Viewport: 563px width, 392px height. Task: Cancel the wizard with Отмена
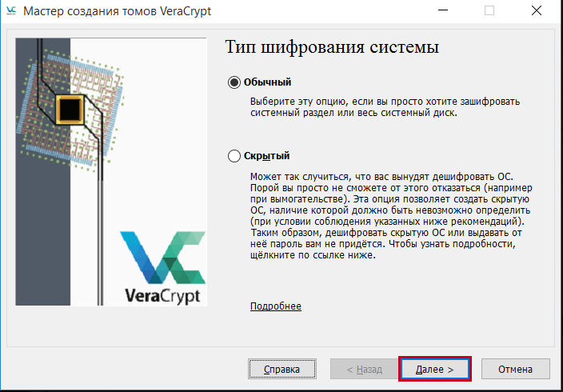(x=515, y=370)
